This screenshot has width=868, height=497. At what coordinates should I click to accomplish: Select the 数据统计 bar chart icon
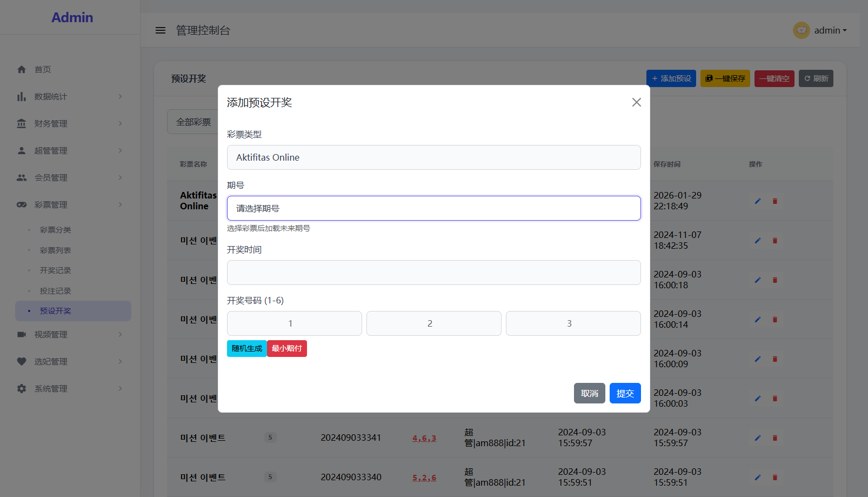click(22, 96)
